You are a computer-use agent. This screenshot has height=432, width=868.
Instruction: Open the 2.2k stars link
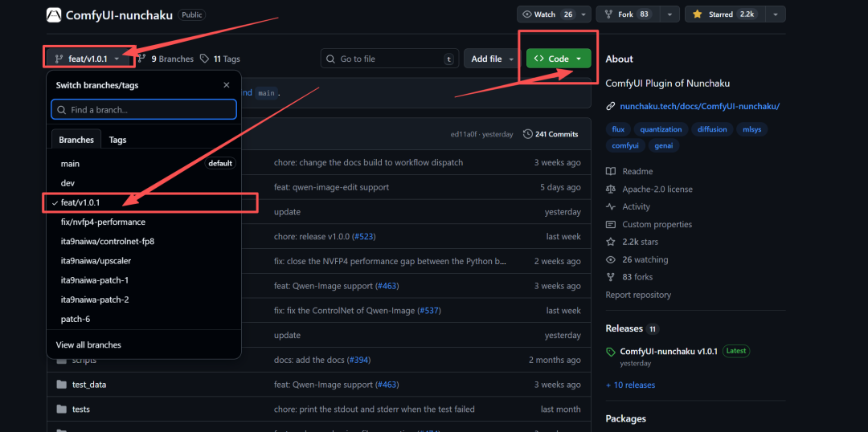(x=633, y=242)
